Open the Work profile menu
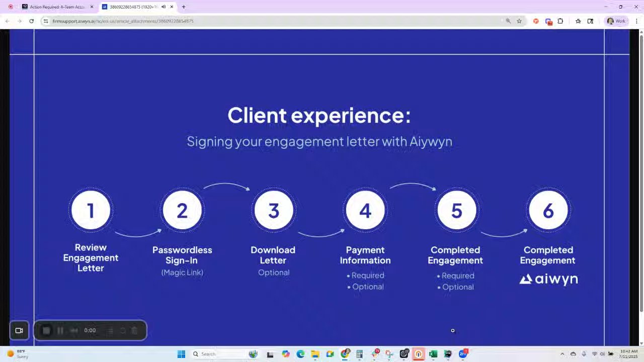This screenshot has height=362, width=644. click(x=616, y=21)
